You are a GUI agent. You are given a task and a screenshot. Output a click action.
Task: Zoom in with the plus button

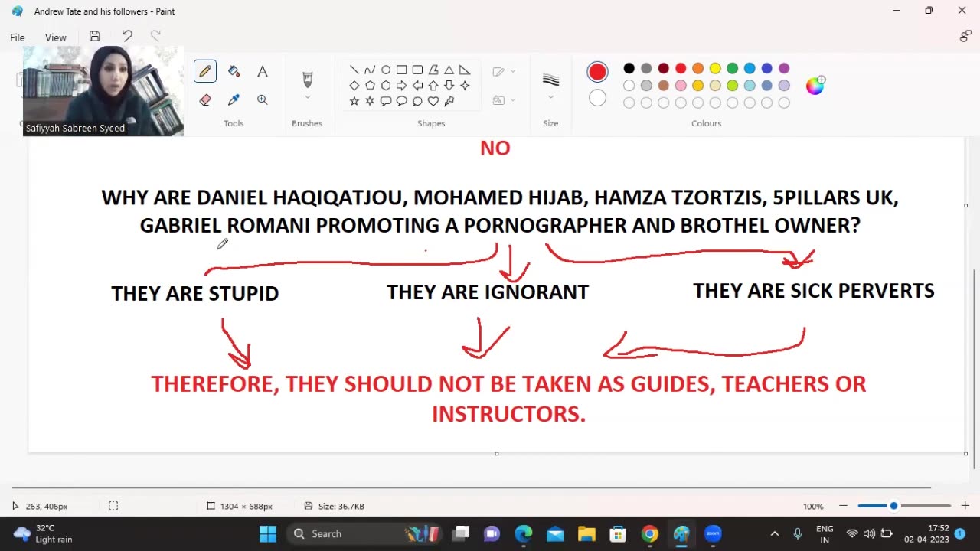point(965,506)
